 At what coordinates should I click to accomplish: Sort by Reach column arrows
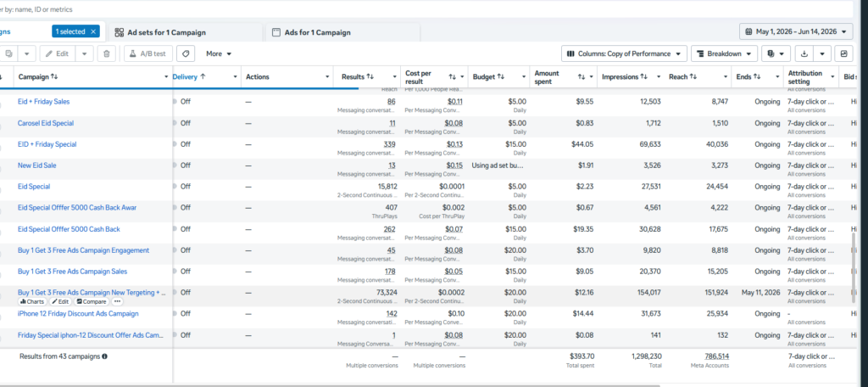pyautogui.click(x=693, y=76)
